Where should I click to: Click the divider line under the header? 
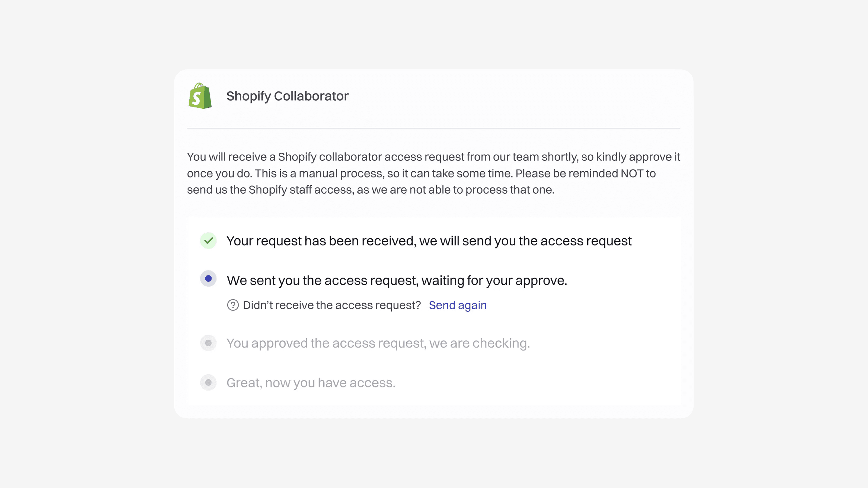(433, 128)
